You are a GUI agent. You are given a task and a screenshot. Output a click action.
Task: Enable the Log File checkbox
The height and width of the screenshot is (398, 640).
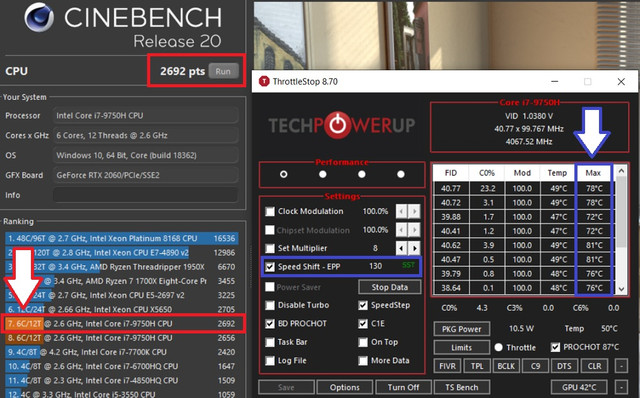270,360
